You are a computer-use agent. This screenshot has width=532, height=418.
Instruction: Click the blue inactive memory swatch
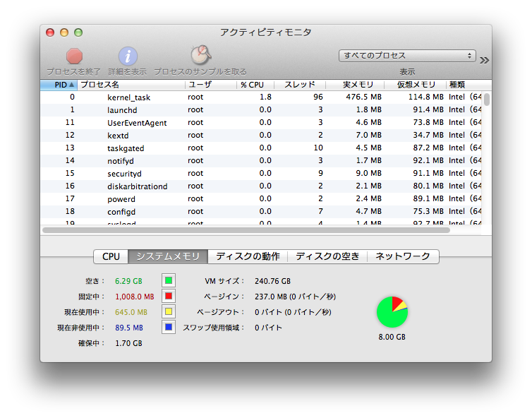pyautogui.click(x=169, y=327)
